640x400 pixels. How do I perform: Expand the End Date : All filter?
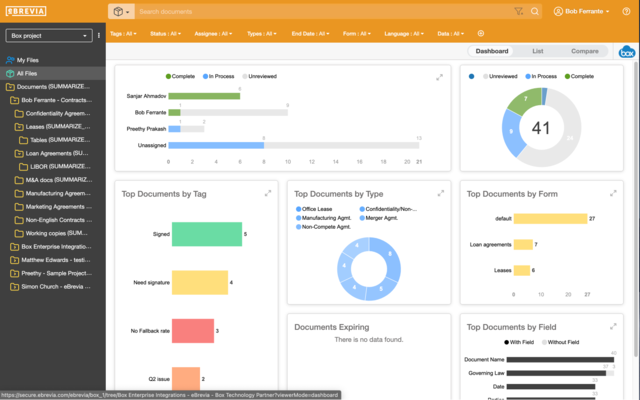click(310, 33)
